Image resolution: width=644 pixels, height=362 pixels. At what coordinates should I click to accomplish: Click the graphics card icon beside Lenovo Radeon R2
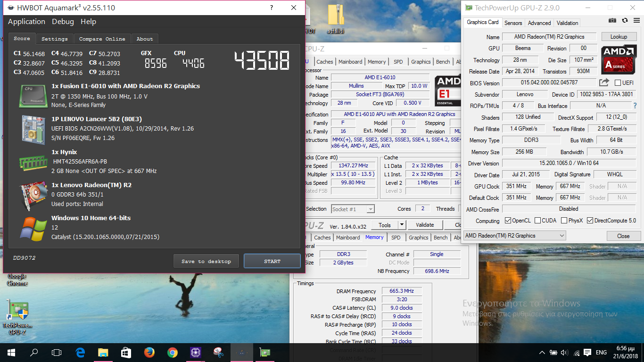33,196
